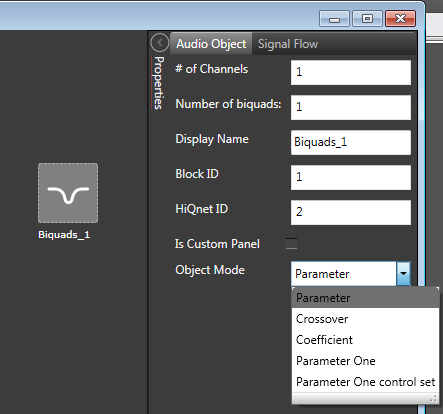Click the Block ID label
This screenshot has height=414, width=443.
tap(197, 174)
